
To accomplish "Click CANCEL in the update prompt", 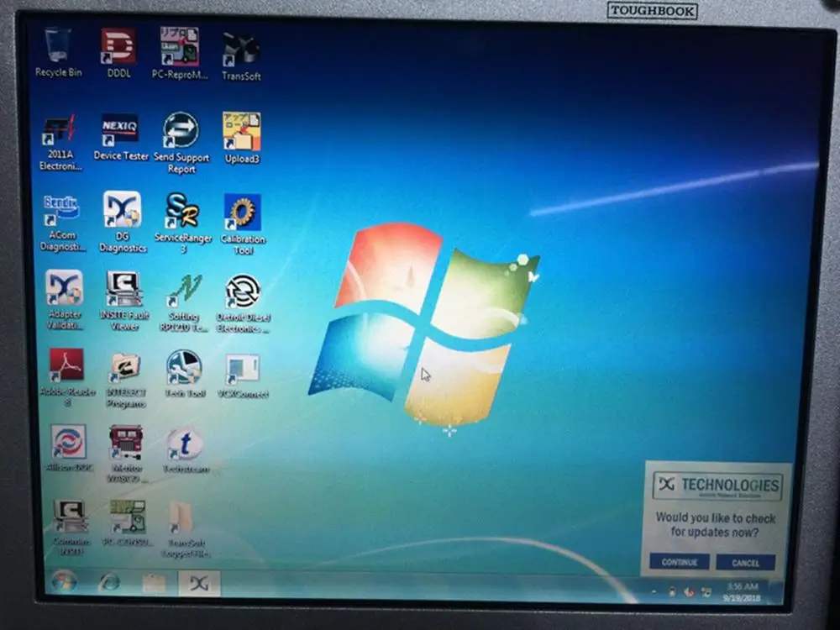I will (745, 563).
